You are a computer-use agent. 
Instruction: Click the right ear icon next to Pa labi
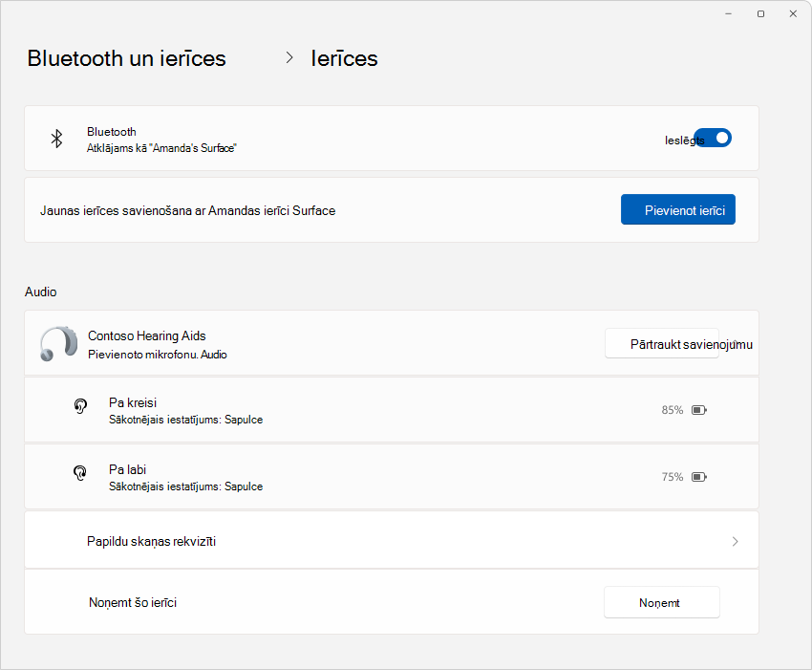(80, 472)
